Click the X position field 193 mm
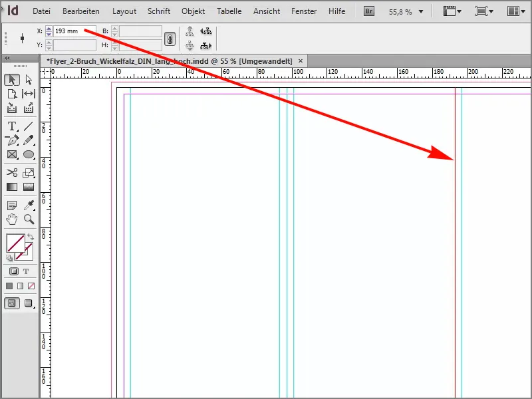The image size is (532, 399). [74, 31]
